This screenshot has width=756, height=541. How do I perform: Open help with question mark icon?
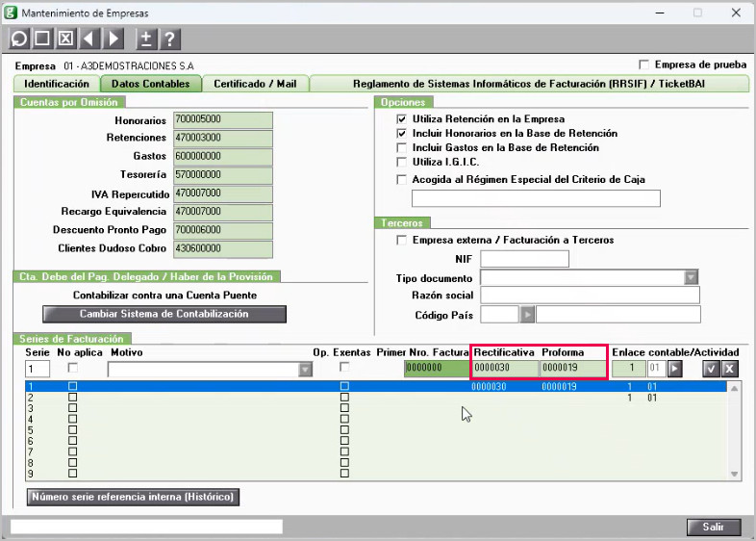coord(169,39)
